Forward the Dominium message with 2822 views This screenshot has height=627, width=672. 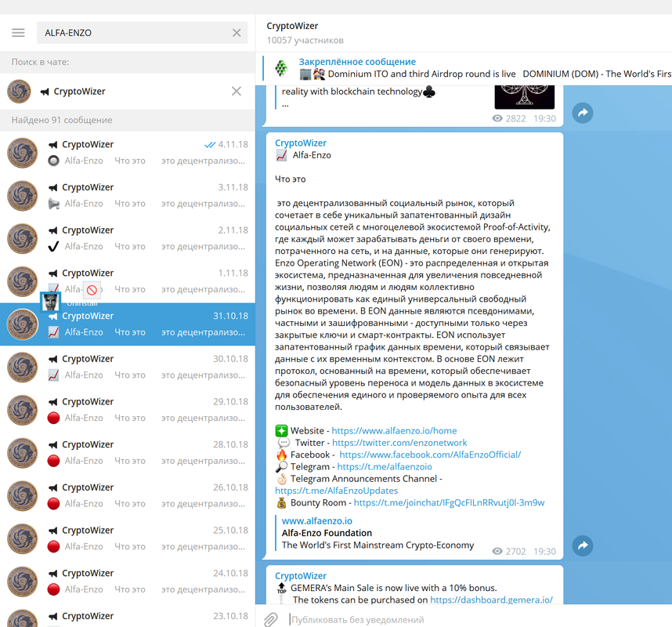(x=583, y=113)
